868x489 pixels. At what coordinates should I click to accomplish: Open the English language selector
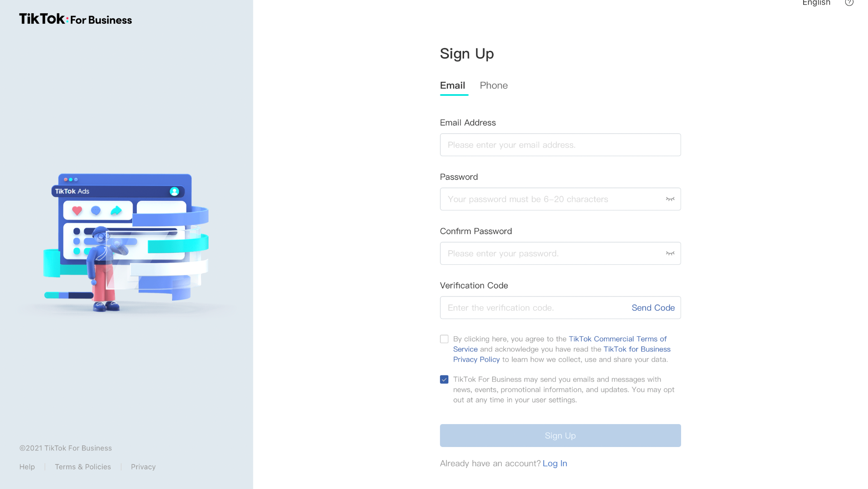click(816, 3)
